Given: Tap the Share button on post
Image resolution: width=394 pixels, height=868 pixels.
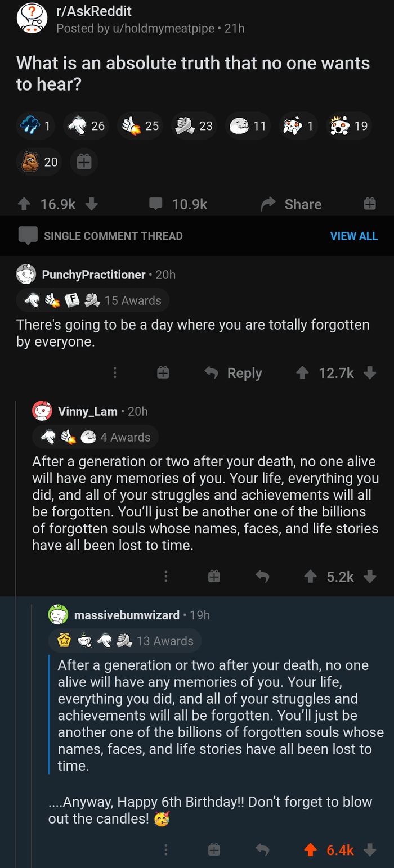Looking at the screenshot, I should (x=292, y=204).
